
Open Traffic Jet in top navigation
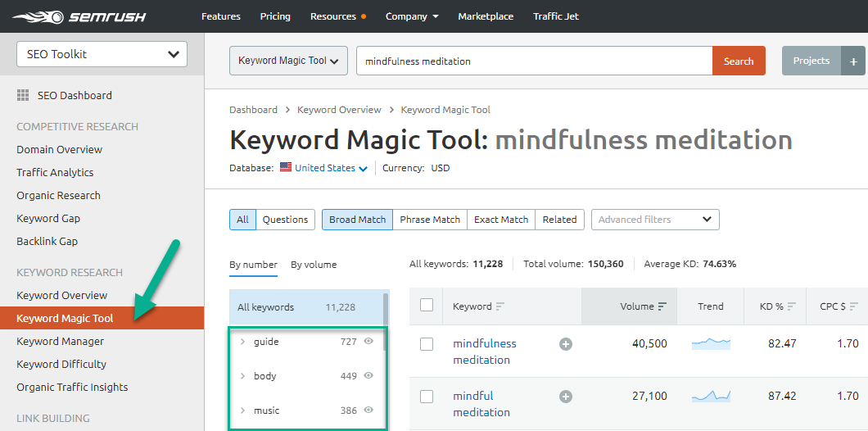click(556, 16)
